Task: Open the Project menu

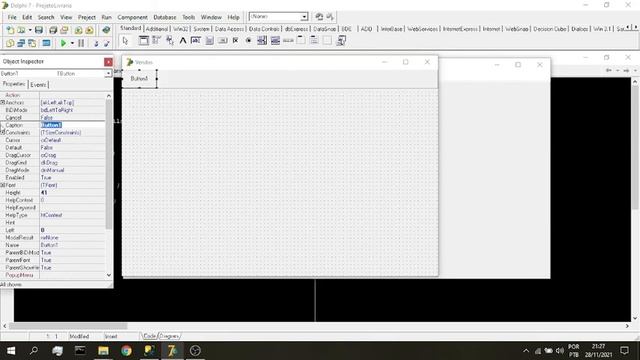Action: tap(87, 17)
